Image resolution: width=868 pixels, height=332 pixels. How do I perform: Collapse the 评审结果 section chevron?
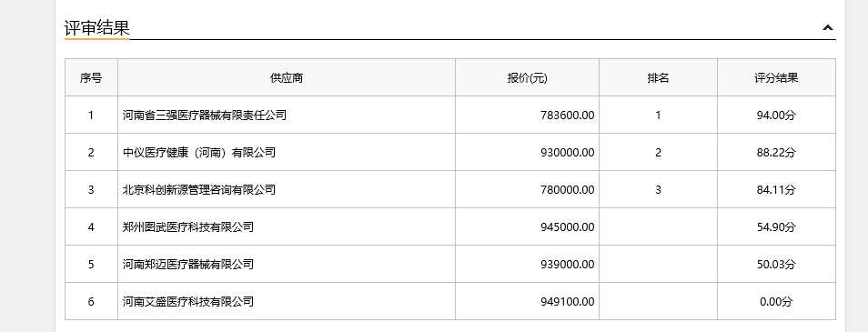(828, 27)
